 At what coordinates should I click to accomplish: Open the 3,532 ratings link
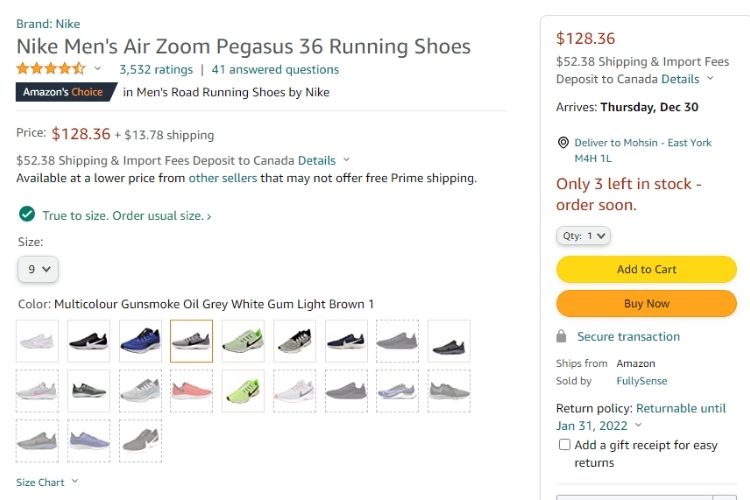[155, 70]
